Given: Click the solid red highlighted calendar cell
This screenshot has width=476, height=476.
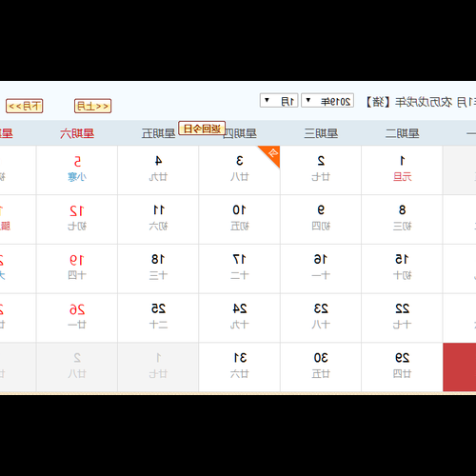Looking at the screenshot, I should click(460, 367).
